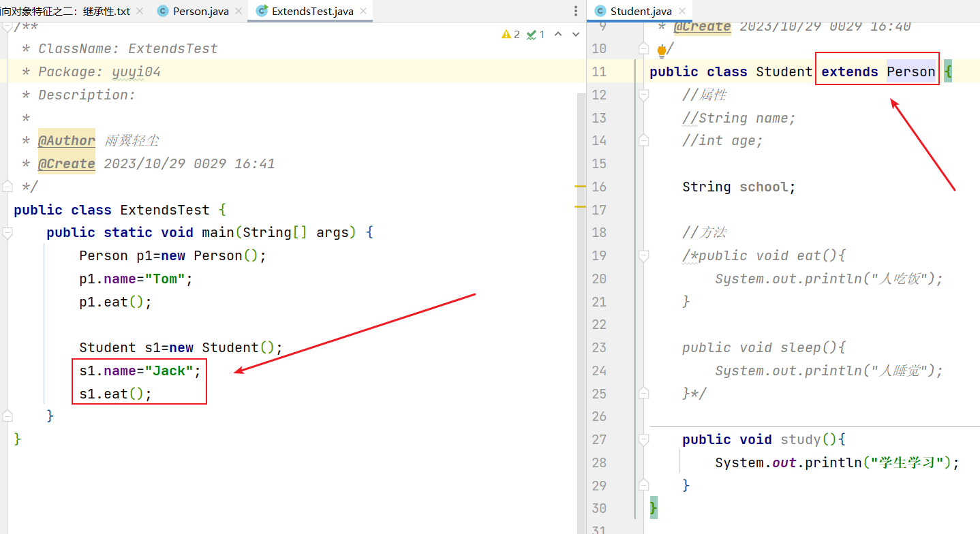Screen dimensions: 980x534
Task: Select the ExtendsTest.java tab
Action: coord(311,12)
